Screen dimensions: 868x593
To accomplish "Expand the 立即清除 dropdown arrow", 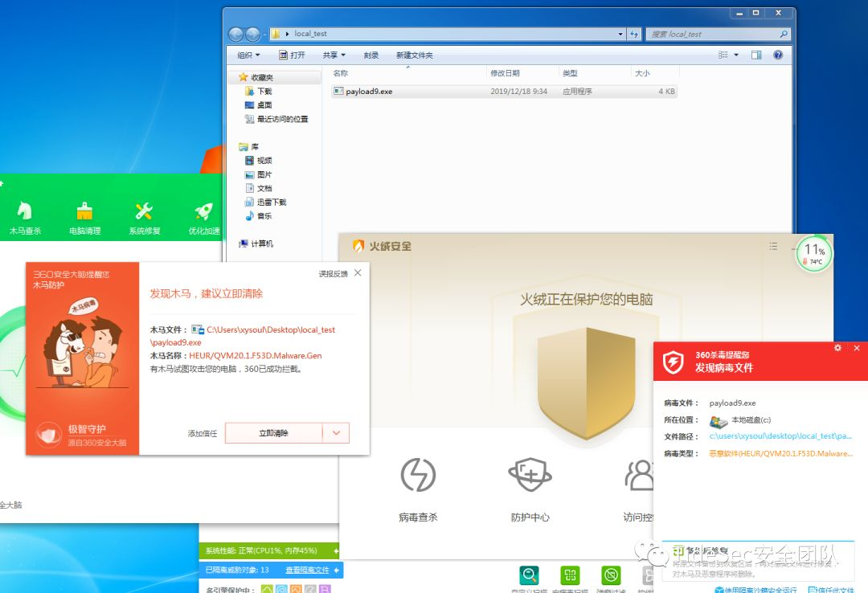I will tap(336, 432).
